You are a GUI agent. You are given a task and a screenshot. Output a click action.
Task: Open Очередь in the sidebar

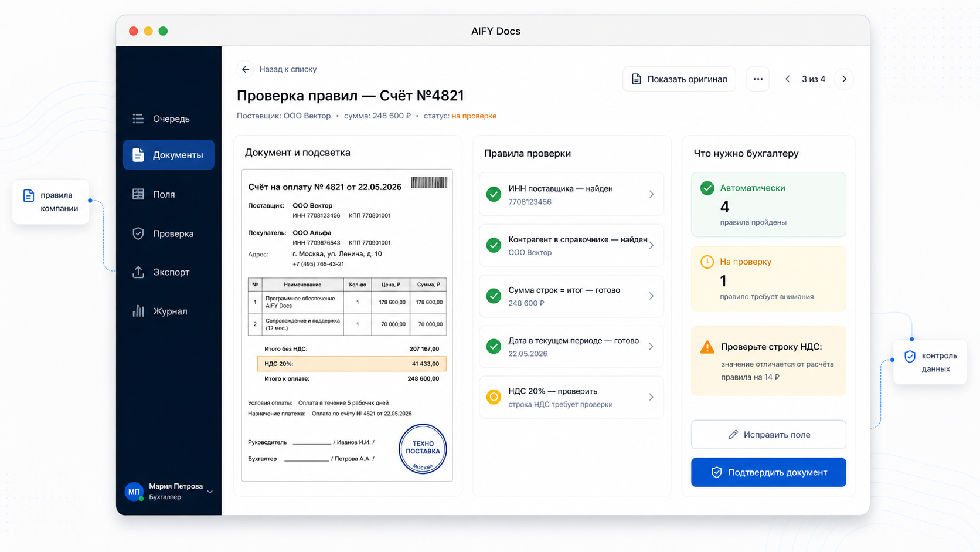click(169, 118)
